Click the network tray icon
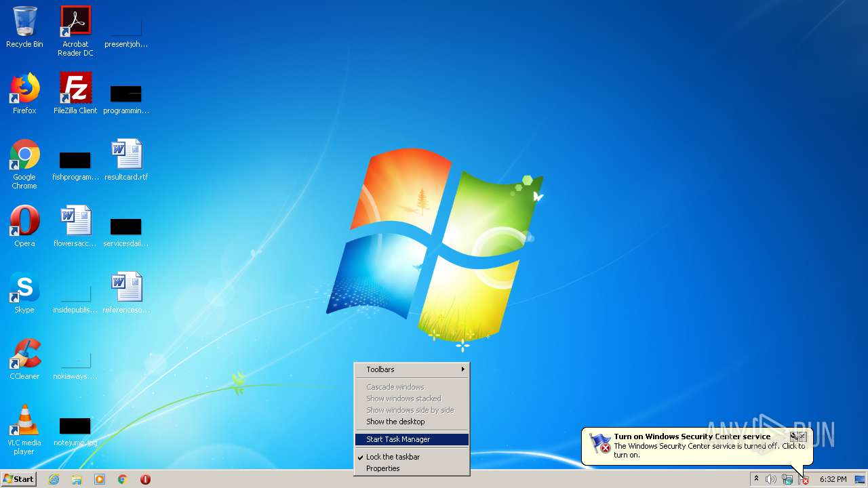This screenshot has height=488, width=868. click(787, 479)
